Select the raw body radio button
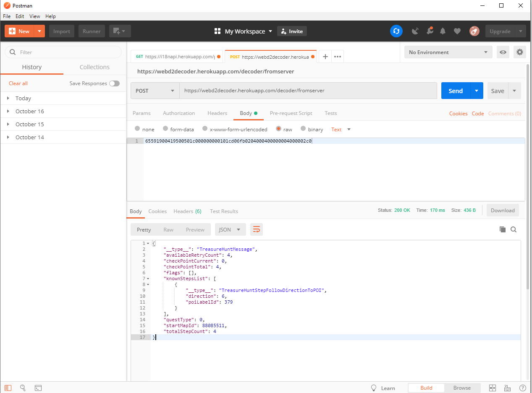The image size is (532, 393). 278,129
